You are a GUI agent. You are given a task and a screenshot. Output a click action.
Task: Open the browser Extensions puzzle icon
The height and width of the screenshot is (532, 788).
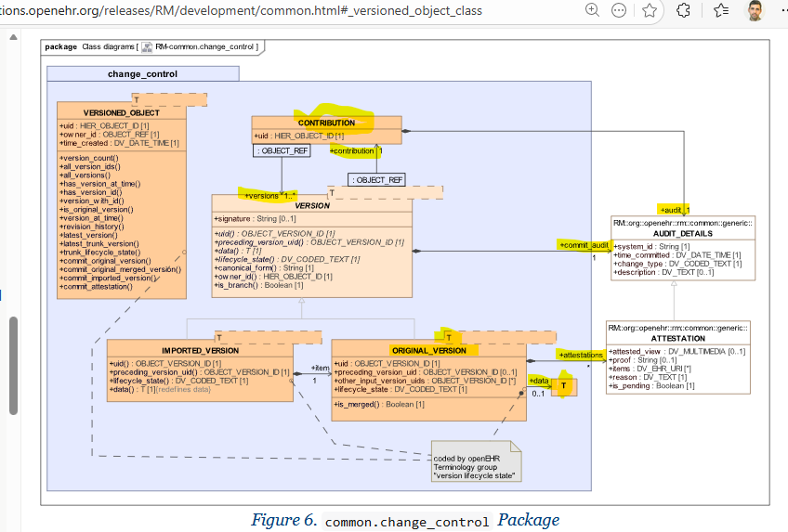[684, 10]
